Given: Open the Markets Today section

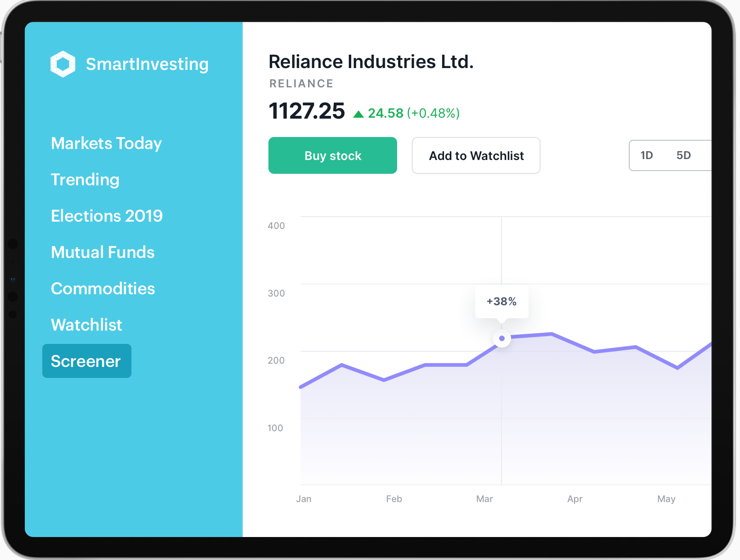Looking at the screenshot, I should pos(106,143).
